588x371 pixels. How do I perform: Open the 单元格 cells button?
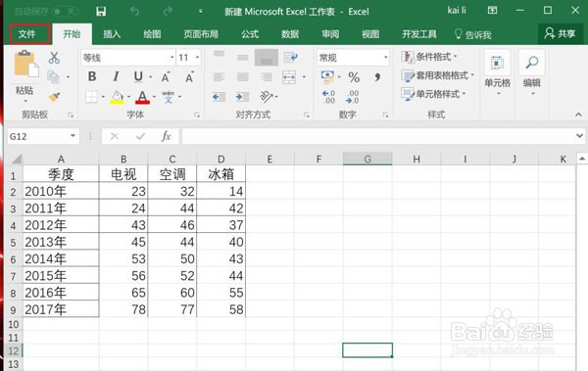497,72
